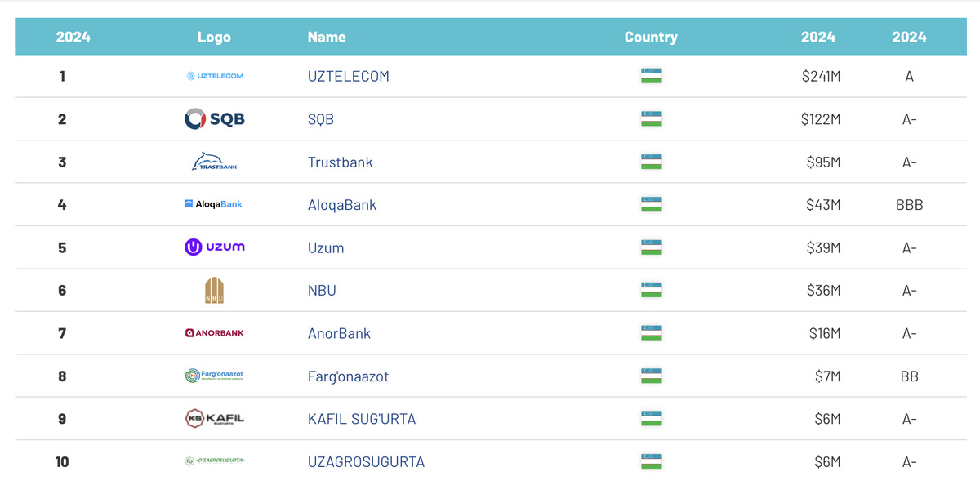Open the UZTELECOM name link
The image size is (980, 503).
(348, 76)
